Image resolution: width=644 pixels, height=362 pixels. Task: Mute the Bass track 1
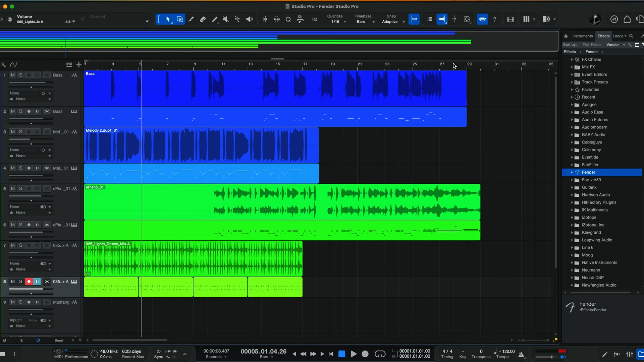point(13,75)
